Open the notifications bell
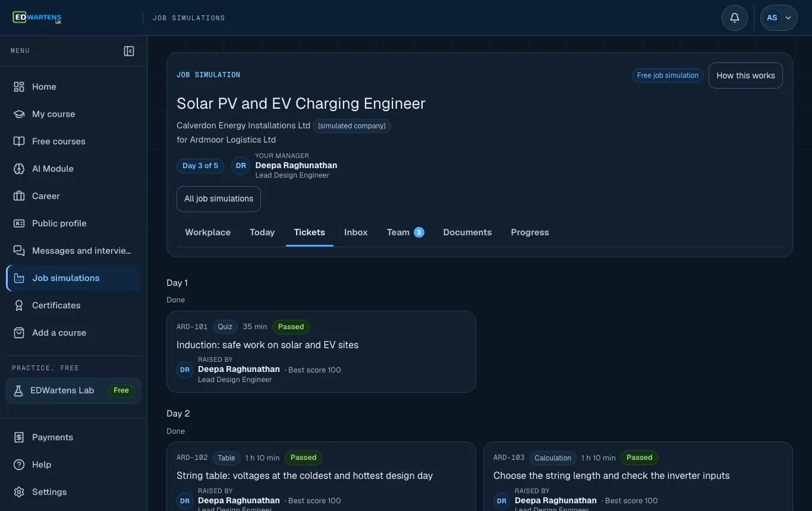The image size is (812, 511). coord(735,18)
